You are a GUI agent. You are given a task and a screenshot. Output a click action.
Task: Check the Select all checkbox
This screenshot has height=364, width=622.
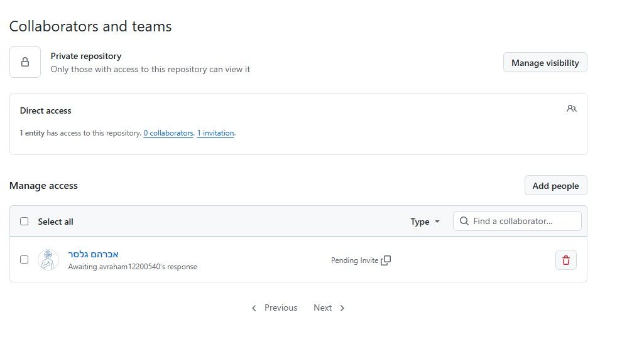tap(25, 222)
